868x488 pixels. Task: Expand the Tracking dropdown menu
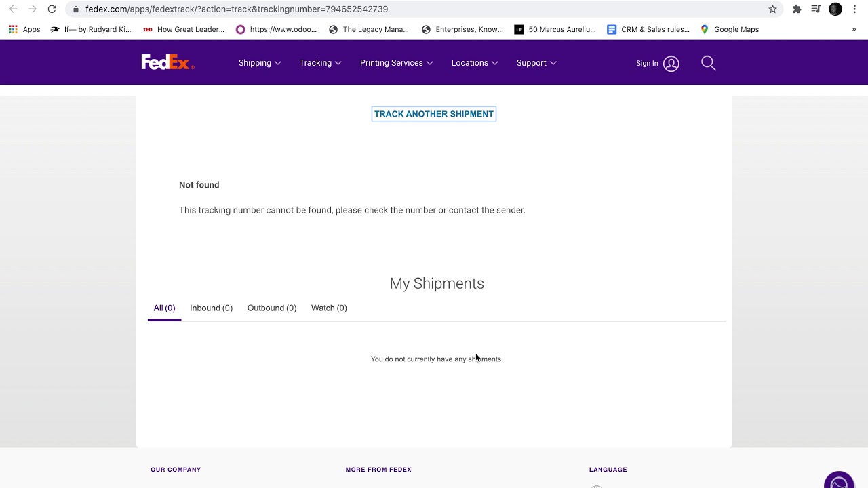tap(321, 63)
